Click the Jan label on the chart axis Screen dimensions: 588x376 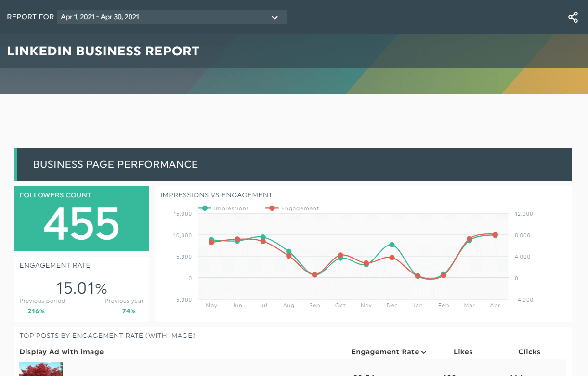[418, 305]
